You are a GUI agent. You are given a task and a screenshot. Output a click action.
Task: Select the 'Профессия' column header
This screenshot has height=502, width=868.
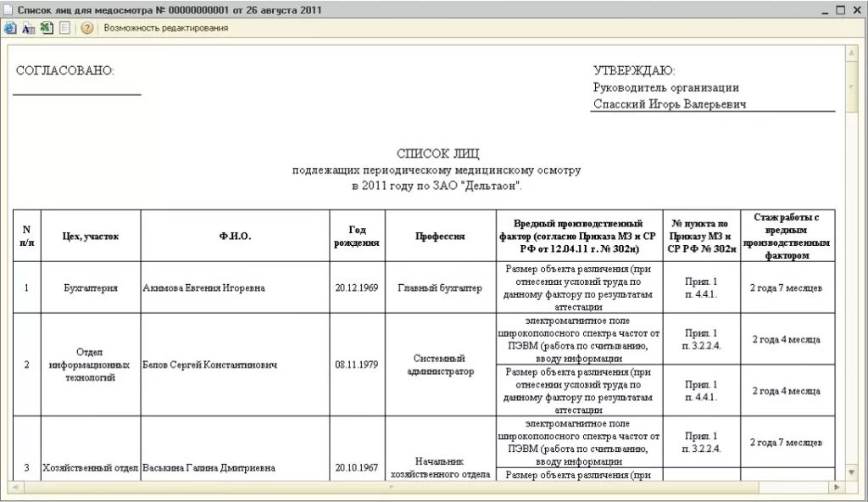(x=441, y=236)
